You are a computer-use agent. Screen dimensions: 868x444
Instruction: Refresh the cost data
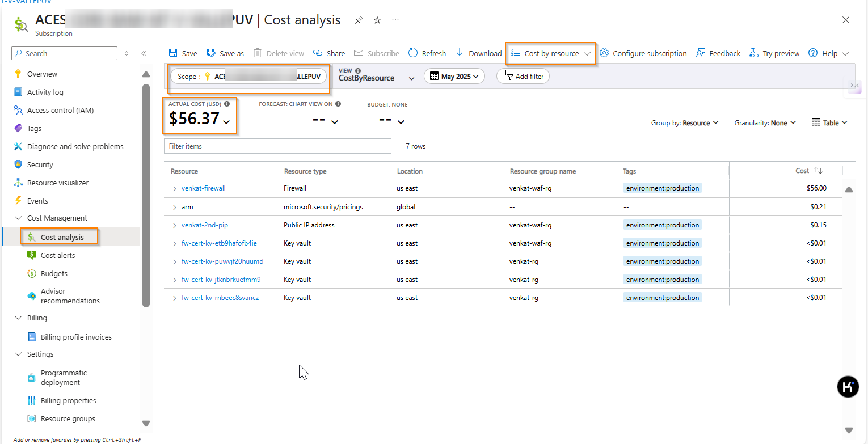427,53
